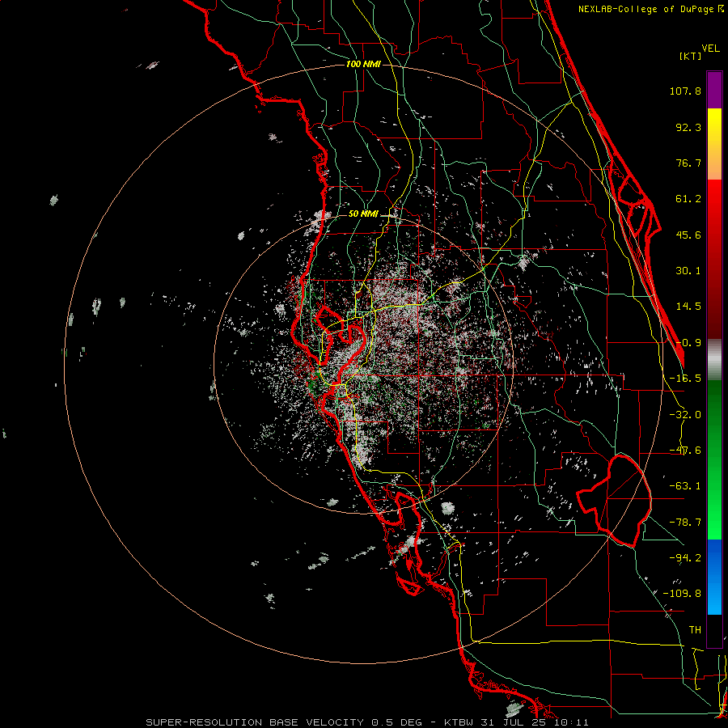Pick the purple segment of the velocity colorbar

point(714,90)
